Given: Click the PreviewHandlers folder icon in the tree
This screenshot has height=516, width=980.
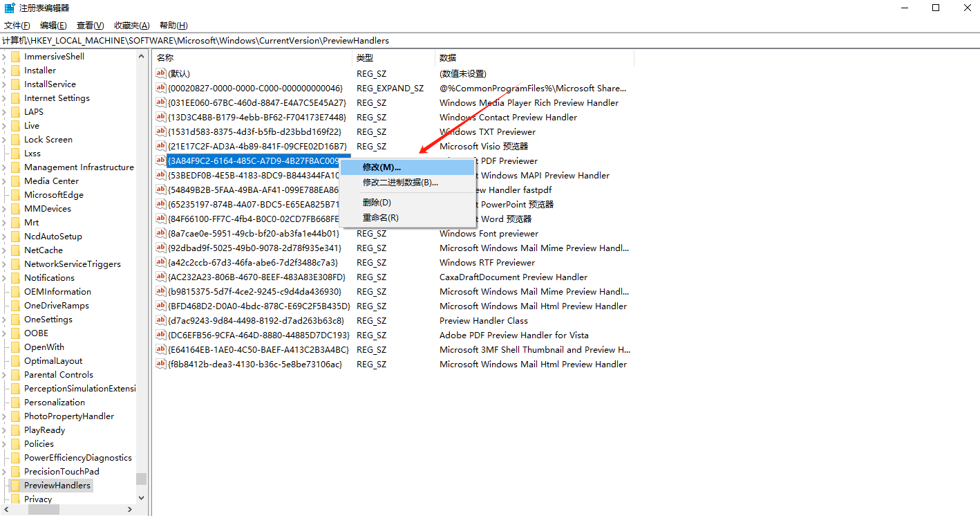Looking at the screenshot, I should tap(15, 486).
